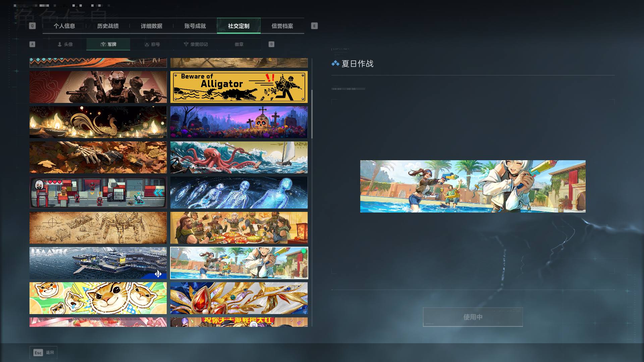Choose the red octopus wave dog tag
The height and width of the screenshot is (362, 644).
tap(239, 157)
